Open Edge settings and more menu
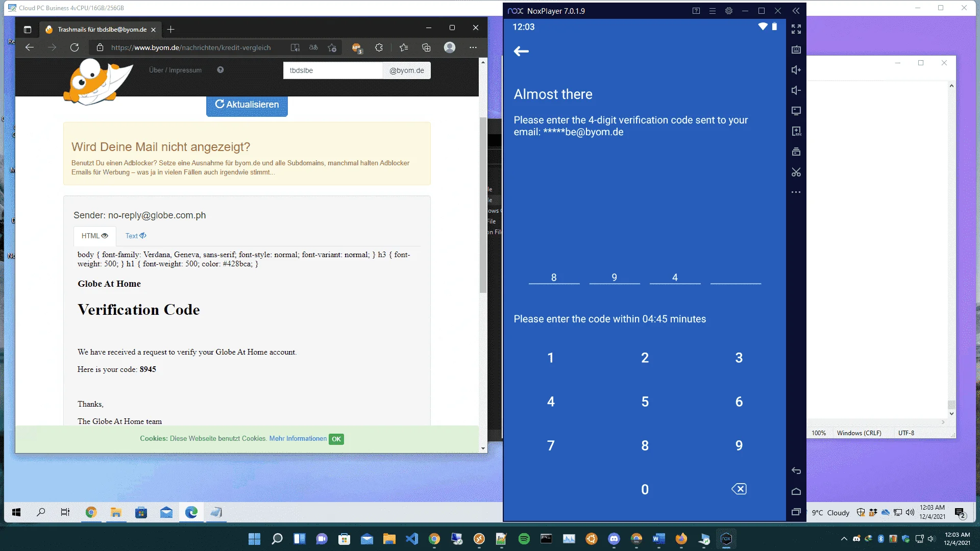The width and height of the screenshot is (980, 551). (x=473, y=47)
